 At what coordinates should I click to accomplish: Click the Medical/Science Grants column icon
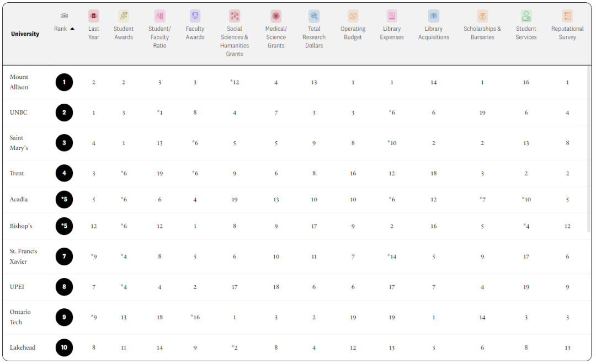tap(276, 16)
